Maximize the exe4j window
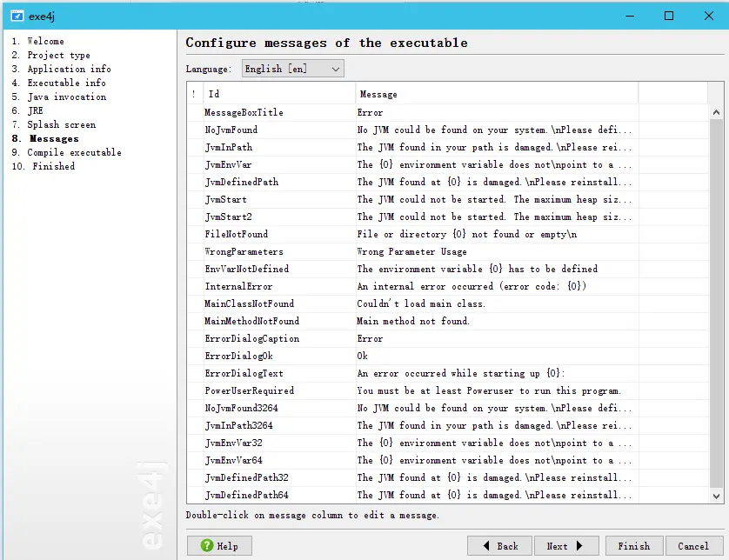The width and height of the screenshot is (729, 560). click(669, 16)
